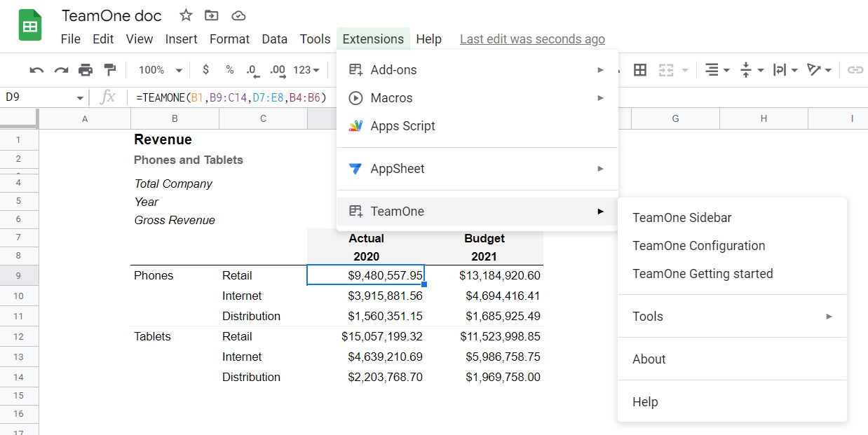Click the merge cells icon
Screen dimensions: 868x435
pyautogui.click(x=666, y=70)
